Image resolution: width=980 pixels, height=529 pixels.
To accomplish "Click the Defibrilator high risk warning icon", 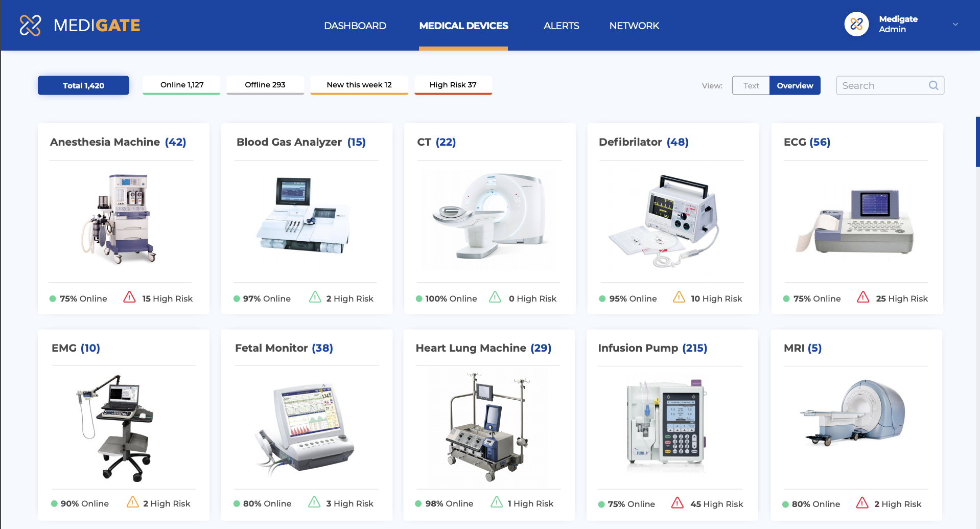I will [x=679, y=297].
